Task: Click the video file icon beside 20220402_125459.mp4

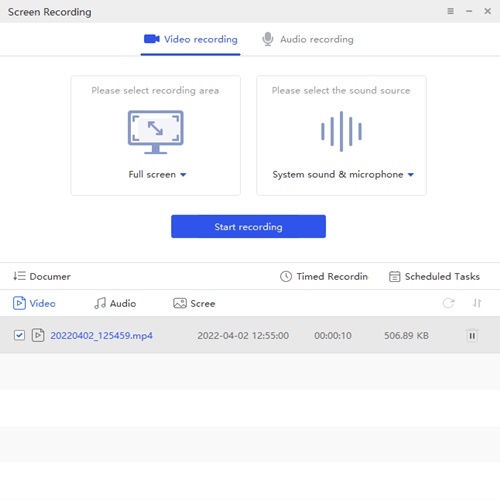Action: [38, 335]
